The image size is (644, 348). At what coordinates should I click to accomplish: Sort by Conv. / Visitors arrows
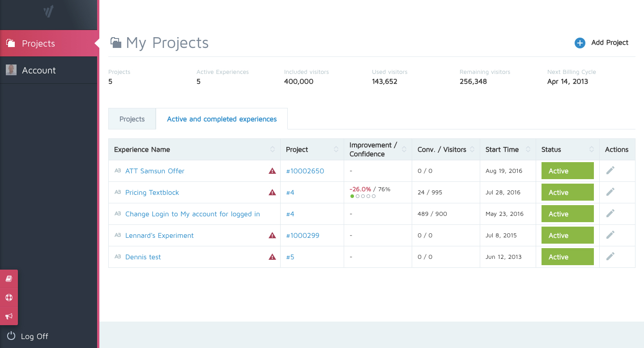(472, 149)
